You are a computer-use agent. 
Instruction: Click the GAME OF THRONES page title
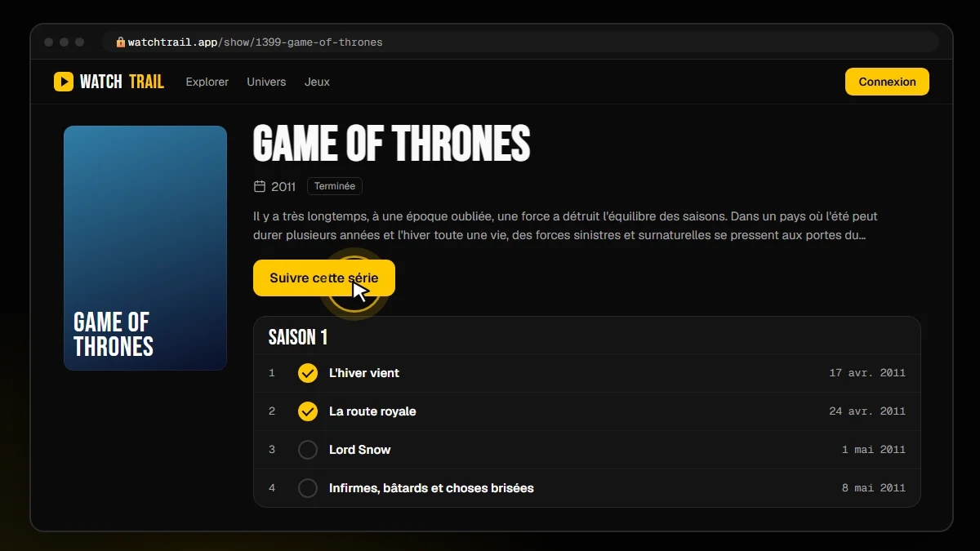[x=392, y=144]
